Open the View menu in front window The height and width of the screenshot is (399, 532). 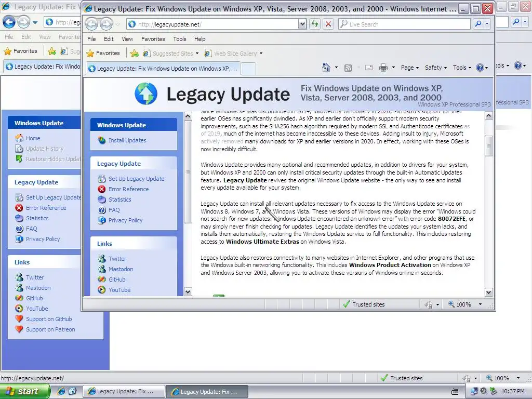pos(127,39)
